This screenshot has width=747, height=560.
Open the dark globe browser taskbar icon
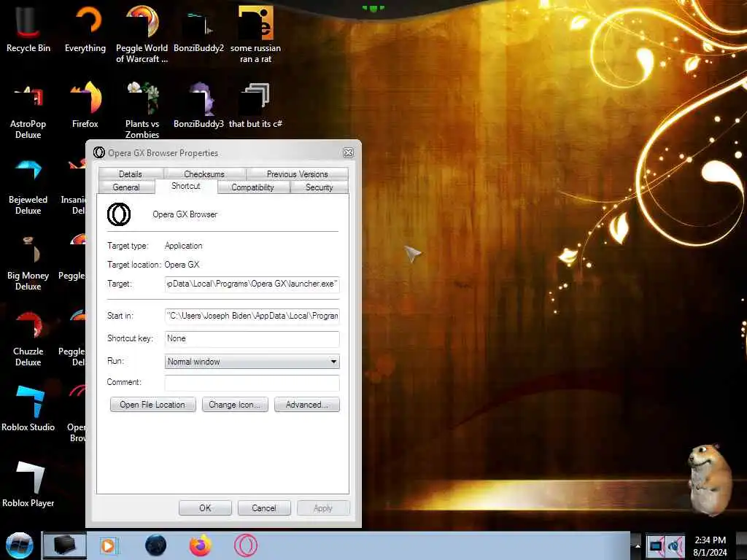coord(156,545)
